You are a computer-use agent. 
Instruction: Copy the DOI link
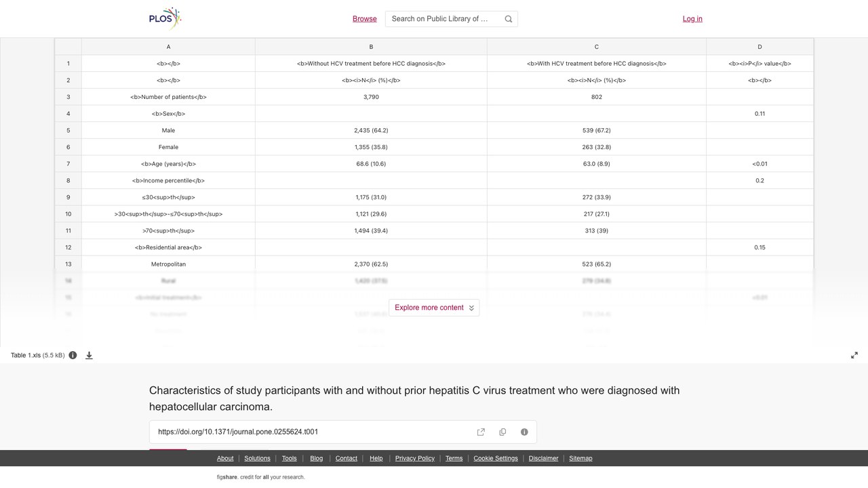click(x=502, y=432)
